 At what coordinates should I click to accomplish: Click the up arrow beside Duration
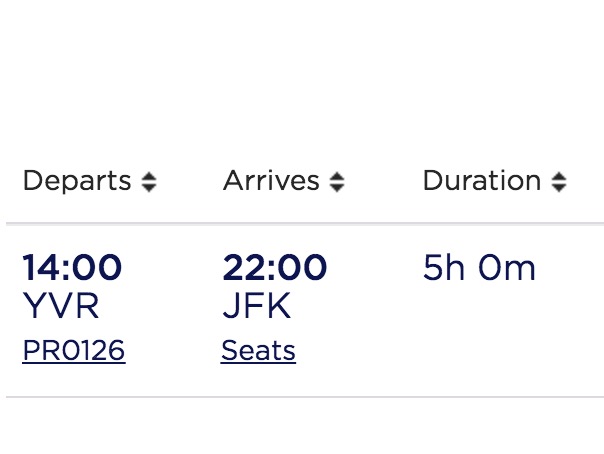(x=559, y=177)
